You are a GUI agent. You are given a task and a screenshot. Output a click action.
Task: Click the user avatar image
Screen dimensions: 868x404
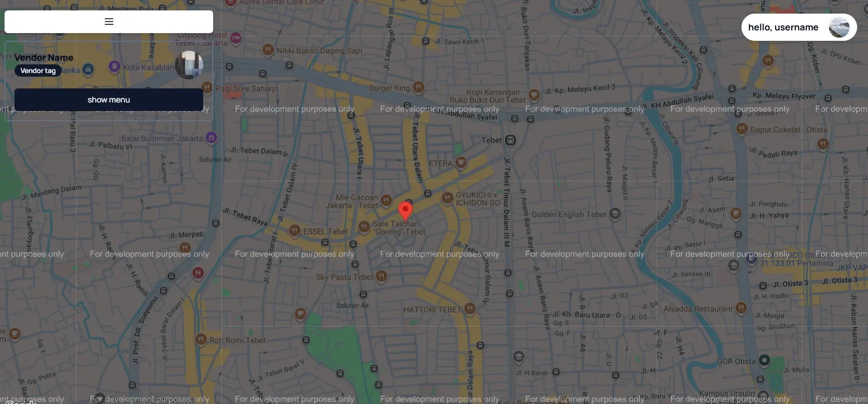pyautogui.click(x=839, y=27)
